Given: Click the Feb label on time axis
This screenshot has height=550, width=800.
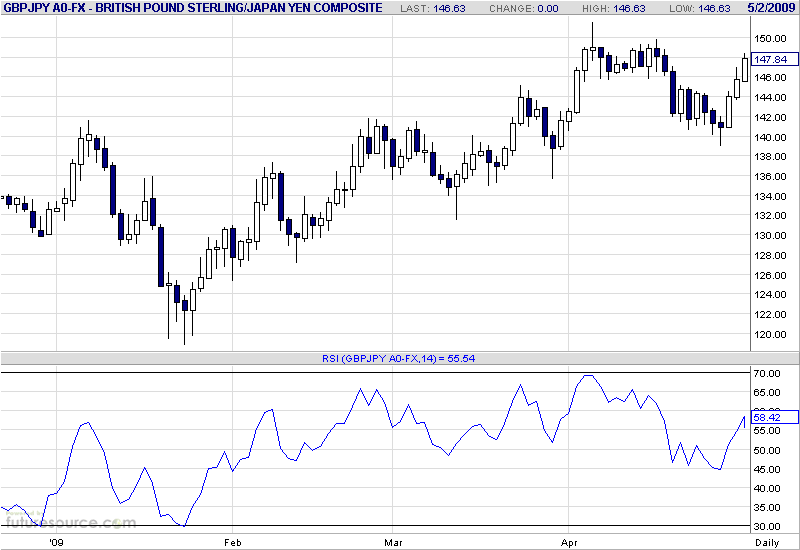Looking at the screenshot, I should pyautogui.click(x=233, y=542).
